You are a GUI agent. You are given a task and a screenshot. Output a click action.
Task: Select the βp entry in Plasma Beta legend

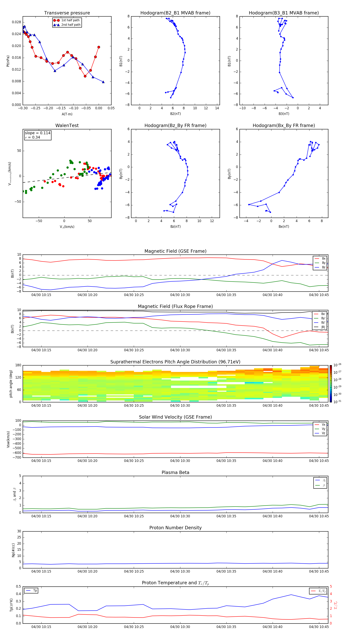point(321,480)
